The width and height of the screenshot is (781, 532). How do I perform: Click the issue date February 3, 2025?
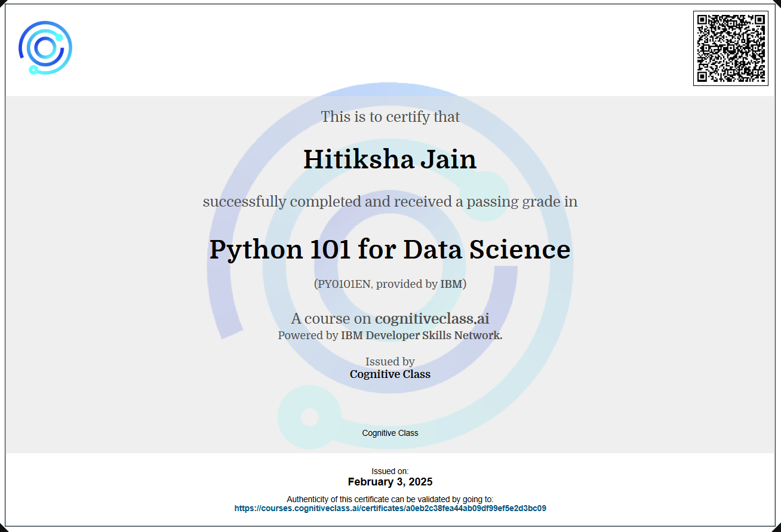tap(390, 482)
